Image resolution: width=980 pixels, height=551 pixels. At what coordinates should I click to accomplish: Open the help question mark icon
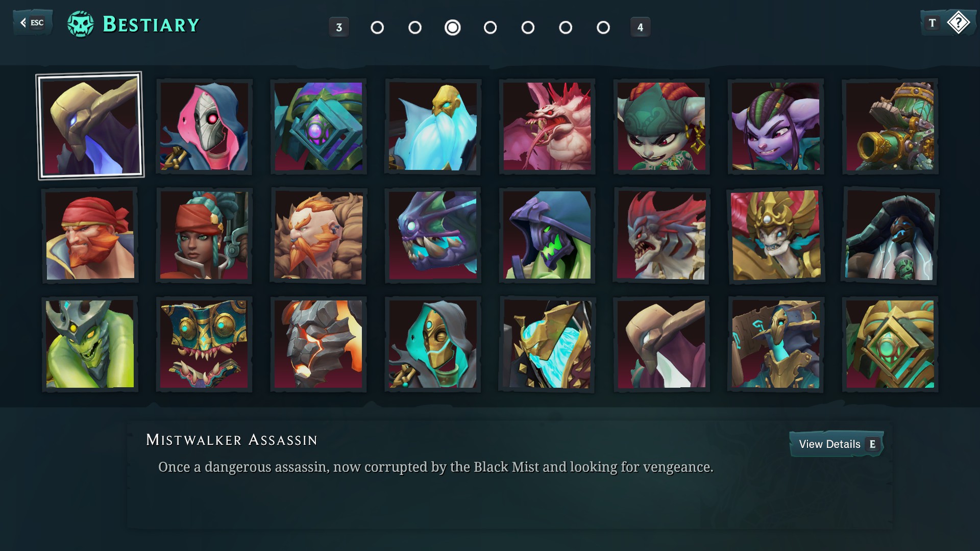pyautogui.click(x=959, y=22)
